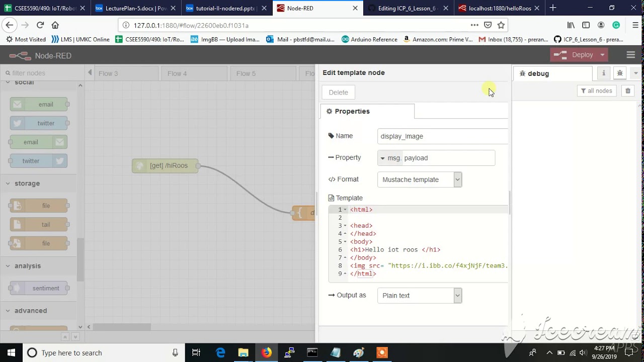Open File Explorer from the taskbar
The width and height of the screenshot is (644, 362).
coord(244,352)
